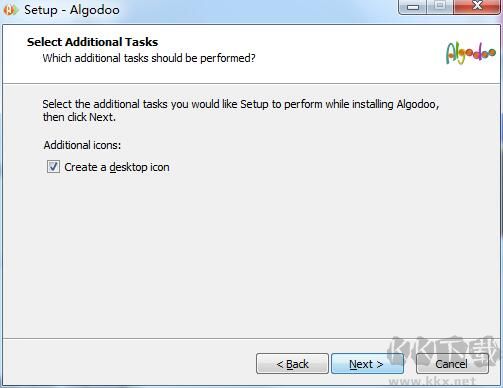Minimize the Setup - Algodoo window
Viewport: 503px width, 388px height.
coord(413,7)
